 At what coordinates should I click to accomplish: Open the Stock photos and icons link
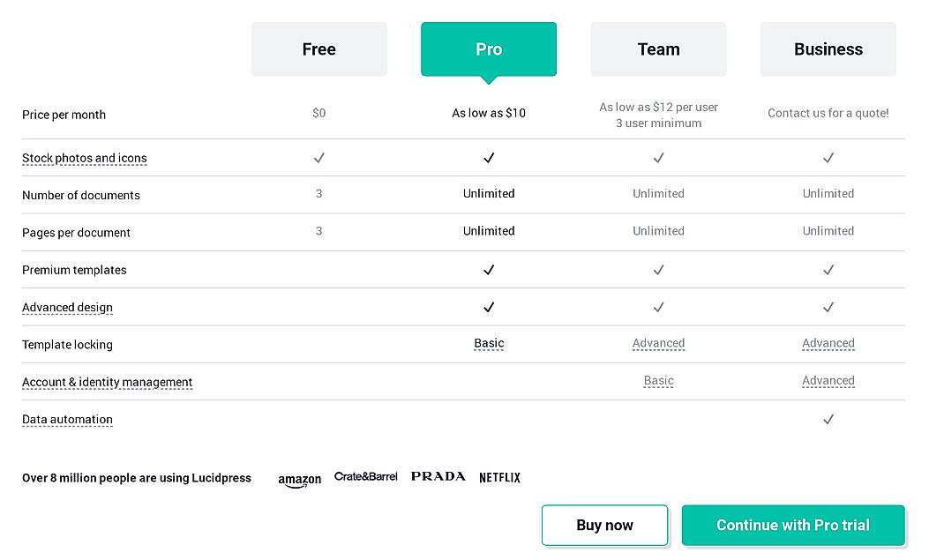coord(84,158)
